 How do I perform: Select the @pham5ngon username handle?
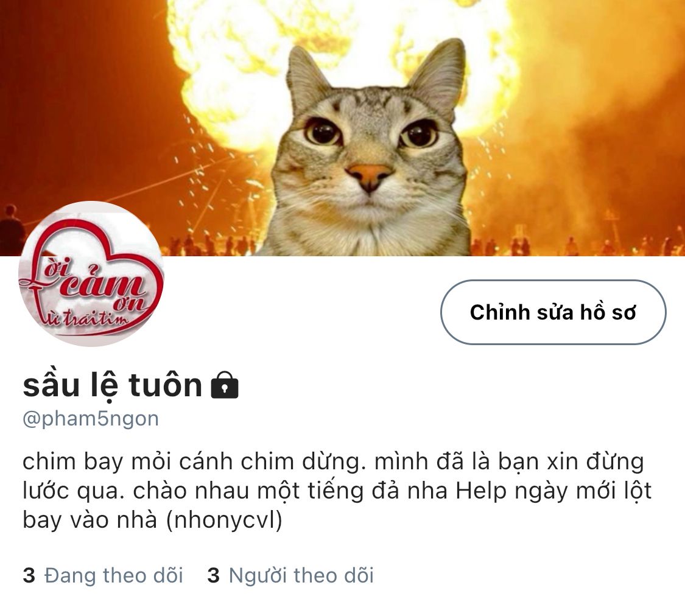click(x=91, y=419)
